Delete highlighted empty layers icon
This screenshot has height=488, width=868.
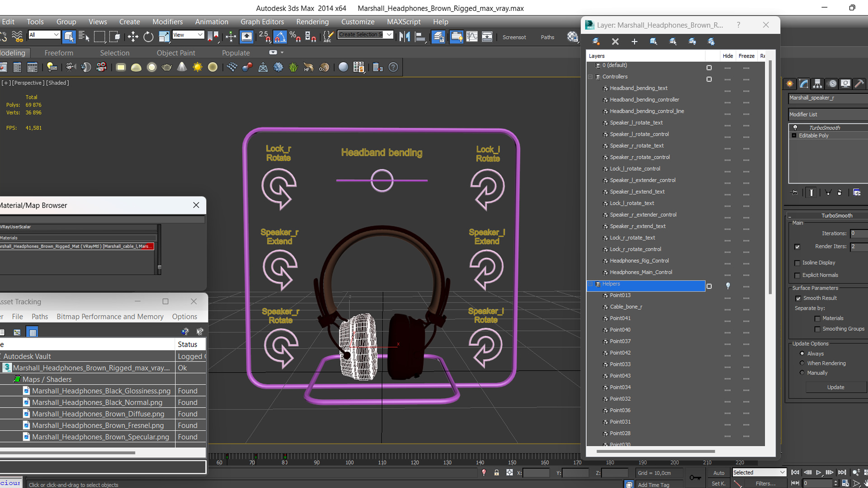pos(615,42)
